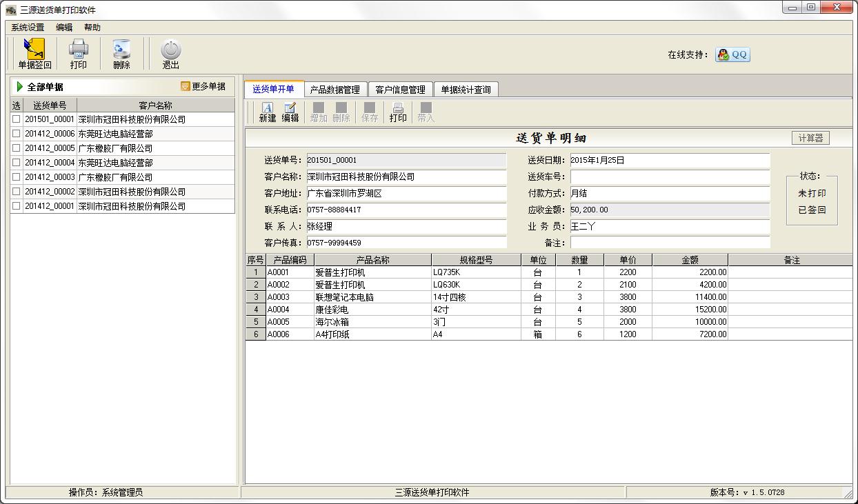Open the 帮助 menu
Viewport: 858px width, 504px height.
tap(92, 28)
